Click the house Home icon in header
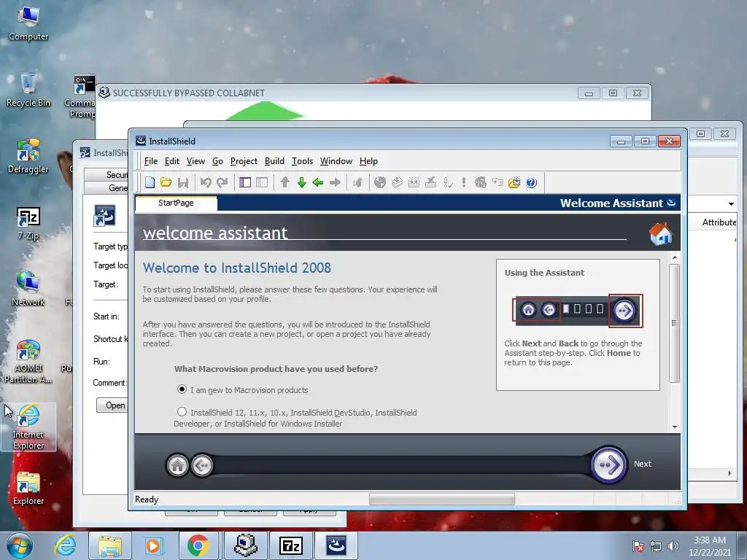The image size is (747, 560). point(660,234)
